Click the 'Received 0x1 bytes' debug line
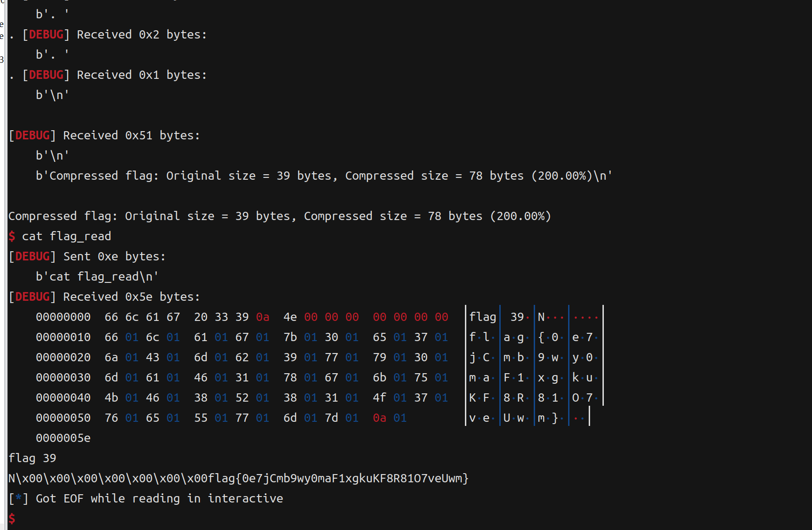 (x=108, y=75)
